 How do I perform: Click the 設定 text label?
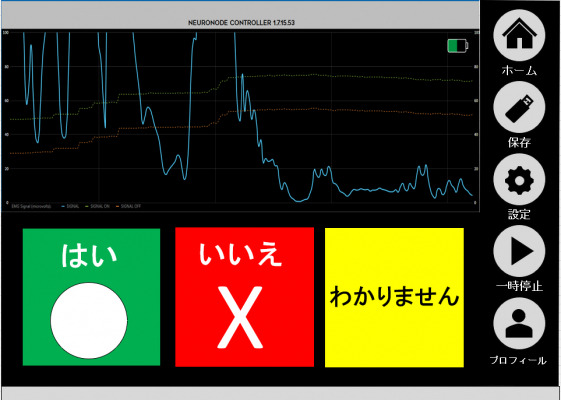(x=519, y=214)
